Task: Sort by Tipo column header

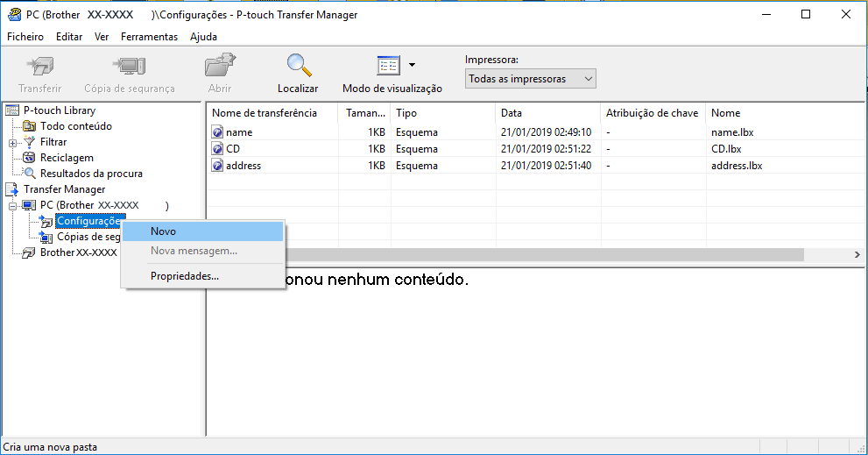Action: click(x=443, y=113)
